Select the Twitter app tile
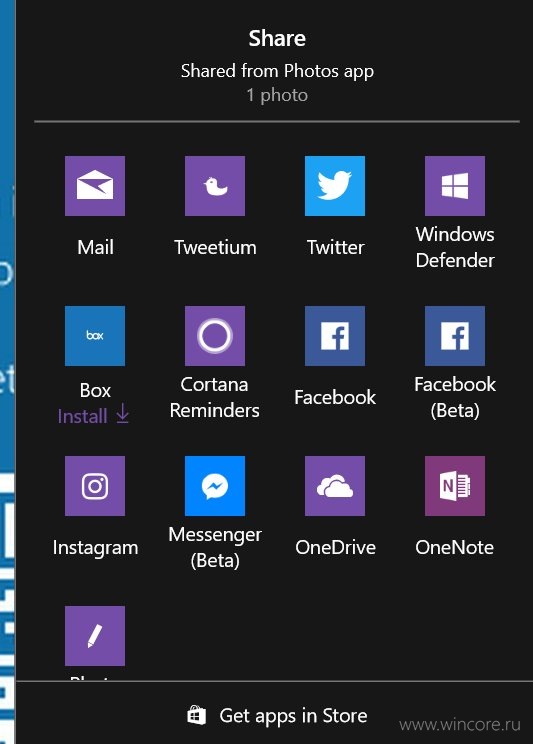The width and height of the screenshot is (533, 744). click(x=335, y=186)
